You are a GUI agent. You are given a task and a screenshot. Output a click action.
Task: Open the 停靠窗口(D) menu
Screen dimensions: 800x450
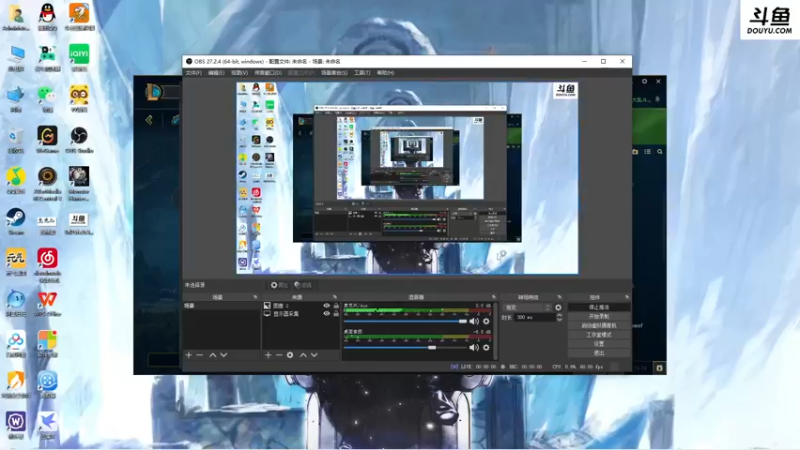[268, 73]
